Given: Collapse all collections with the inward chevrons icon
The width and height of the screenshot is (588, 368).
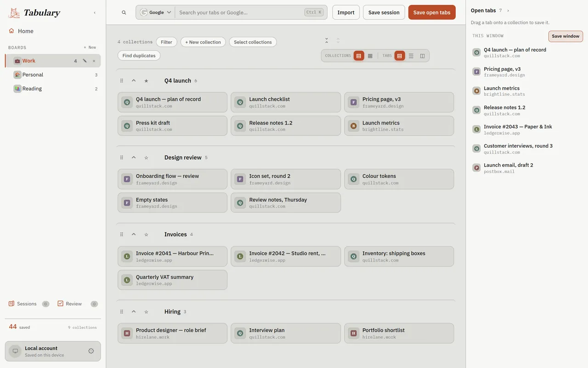Looking at the screenshot, I should pyautogui.click(x=327, y=40).
